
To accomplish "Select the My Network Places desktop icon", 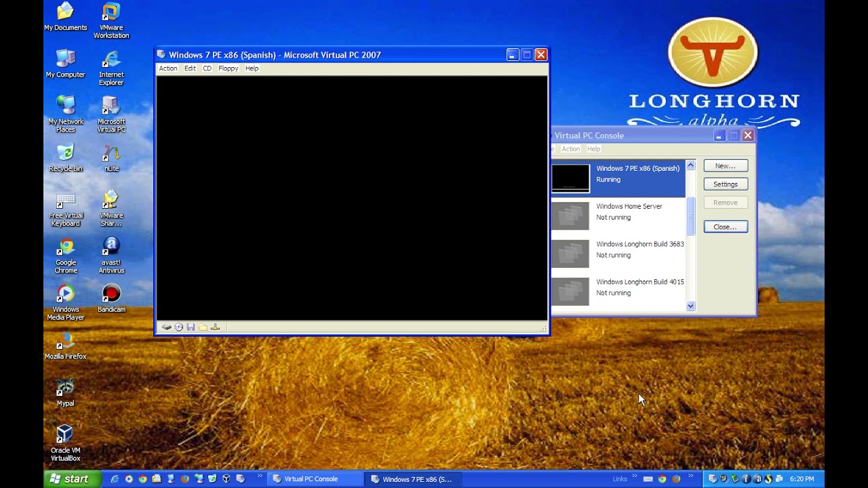I will click(65, 115).
